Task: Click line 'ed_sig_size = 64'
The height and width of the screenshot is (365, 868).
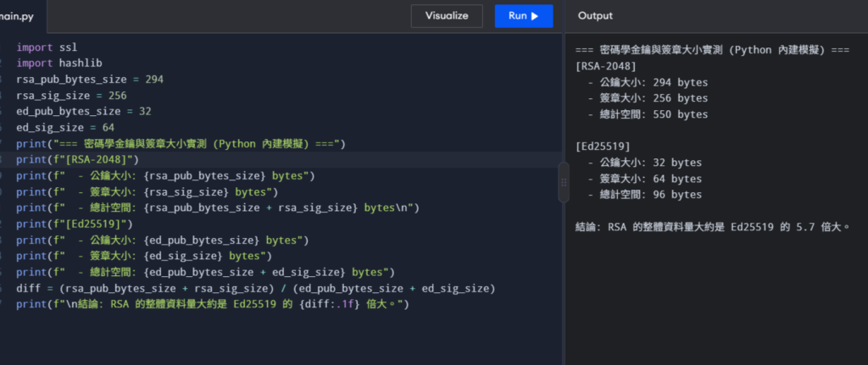Action: [x=65, y=128]
